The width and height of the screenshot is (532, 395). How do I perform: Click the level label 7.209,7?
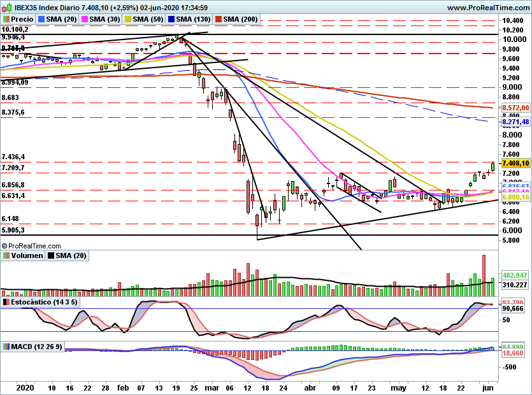13,168
